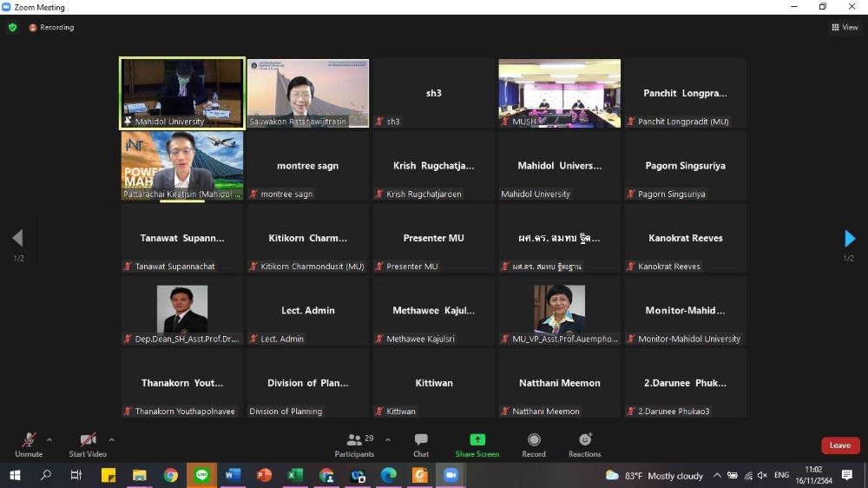
Task: Click the Dep.Dean_SH profile photo tile
Action: [x=182, y=311]
